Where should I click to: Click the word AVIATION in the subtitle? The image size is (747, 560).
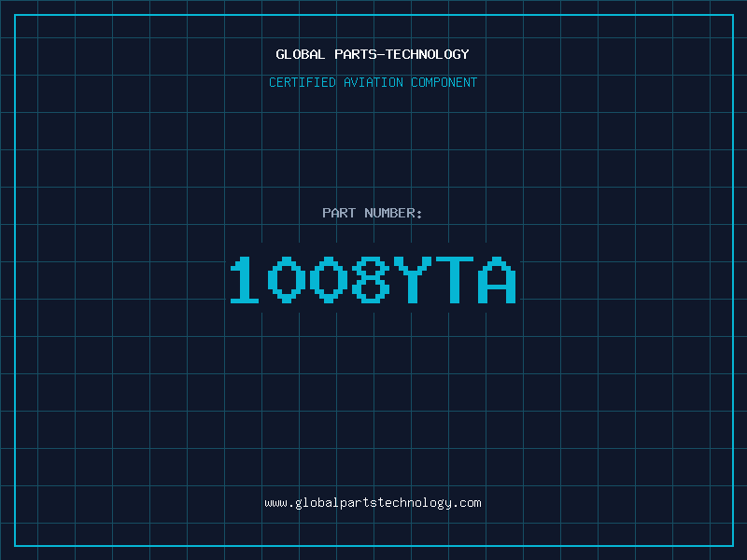pyautogui.click(x=373, y=82)
